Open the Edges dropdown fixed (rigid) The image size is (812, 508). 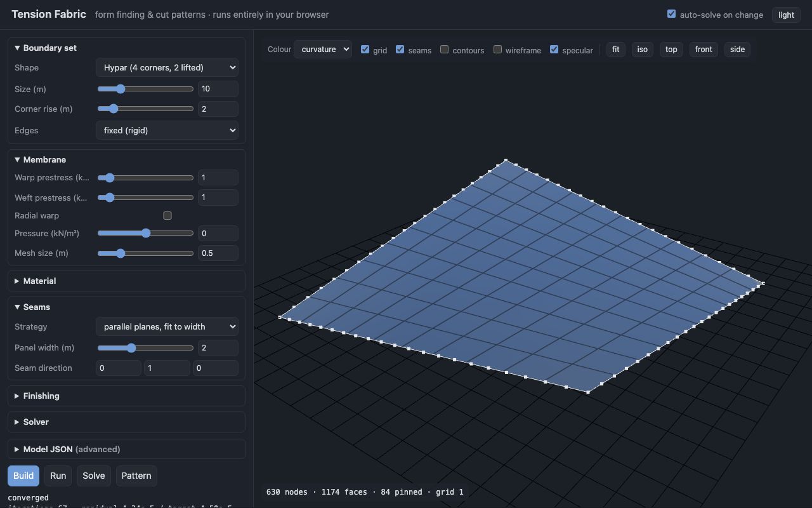(x=167, y=130)
